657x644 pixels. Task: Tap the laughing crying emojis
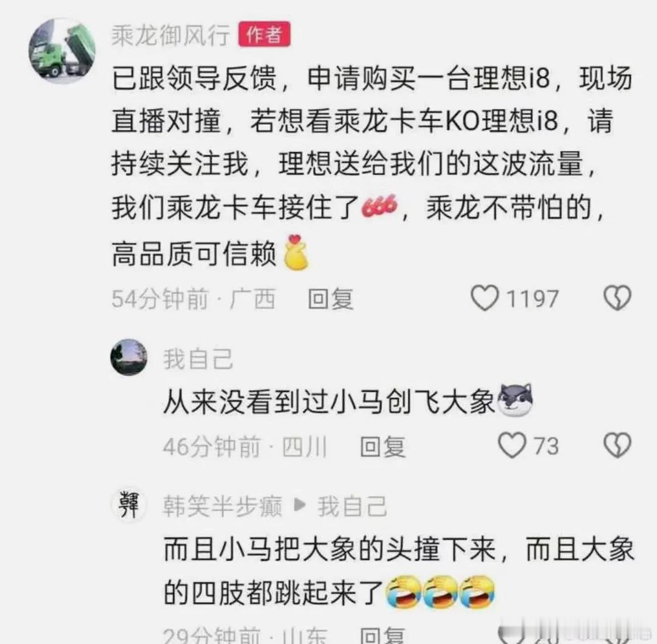(440, 592)
